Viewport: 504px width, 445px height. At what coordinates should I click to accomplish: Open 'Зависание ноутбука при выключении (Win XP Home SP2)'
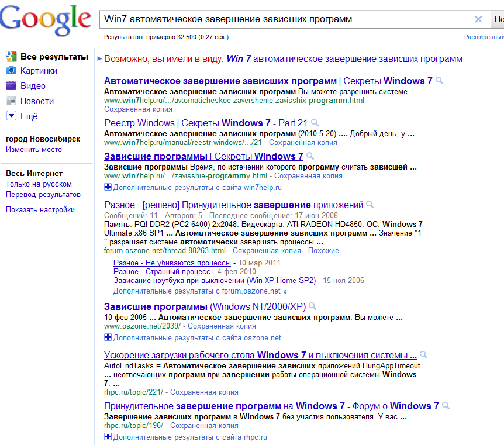pos(215,280)
